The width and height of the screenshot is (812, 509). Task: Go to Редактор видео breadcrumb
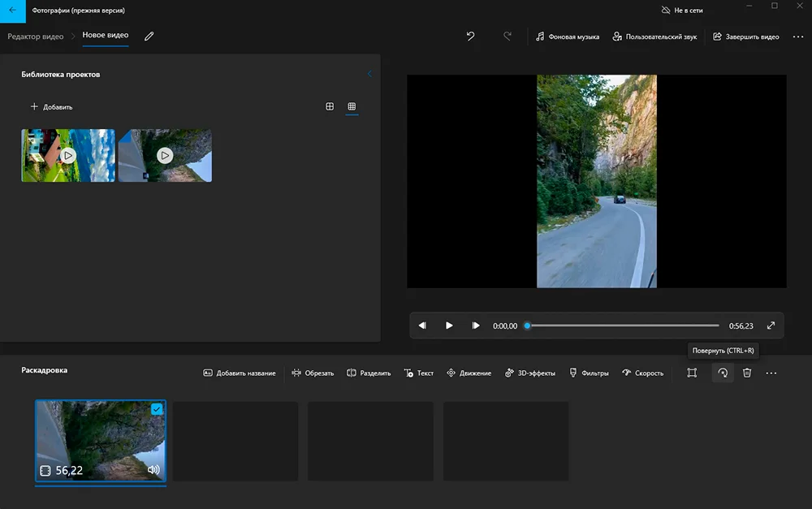click(37, 37)
